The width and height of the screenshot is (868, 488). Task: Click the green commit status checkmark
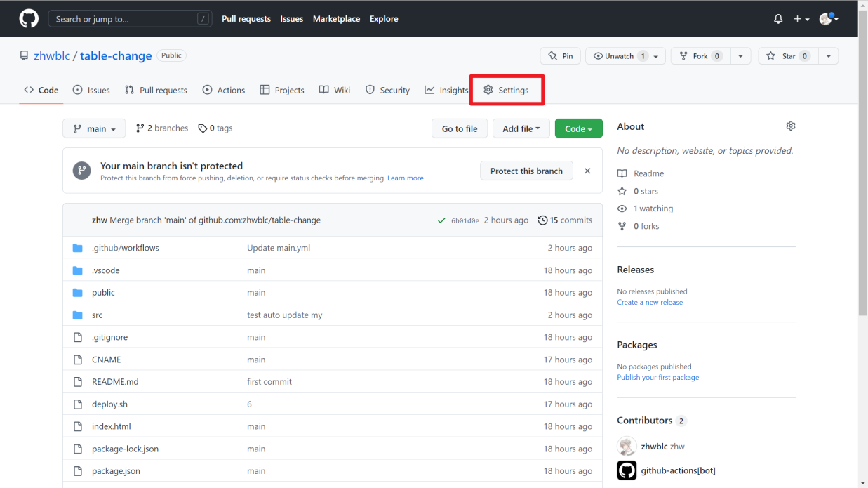[x=441, y=220]
